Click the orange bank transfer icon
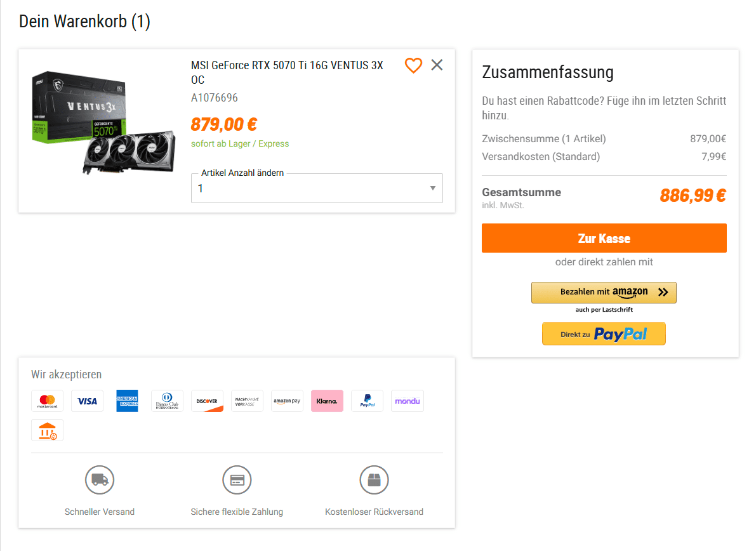Viewport: 756px width, 551px height. [47, 430]
